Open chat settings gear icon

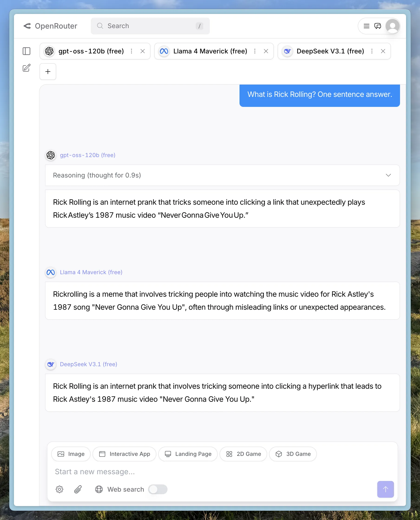coord(59,489)
